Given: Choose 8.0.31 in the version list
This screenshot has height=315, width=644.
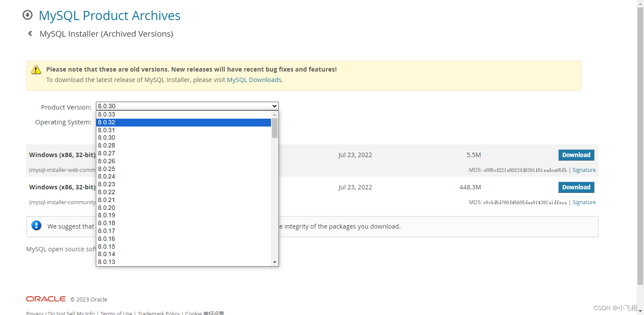Looking at the screenshot, I should (183, 130).
